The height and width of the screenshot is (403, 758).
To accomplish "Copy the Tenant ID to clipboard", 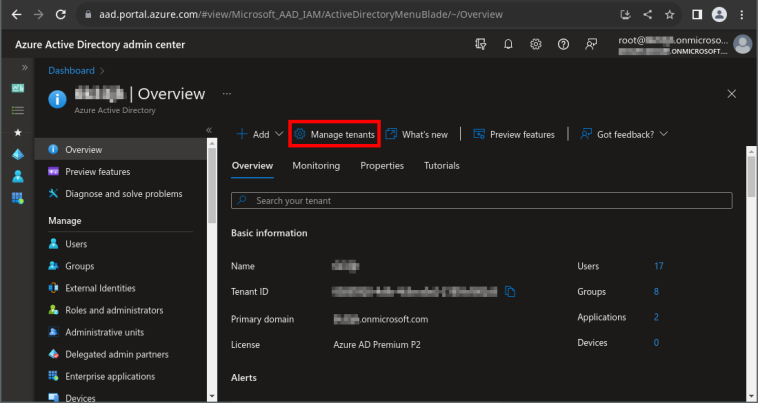I will coord(510,291).
